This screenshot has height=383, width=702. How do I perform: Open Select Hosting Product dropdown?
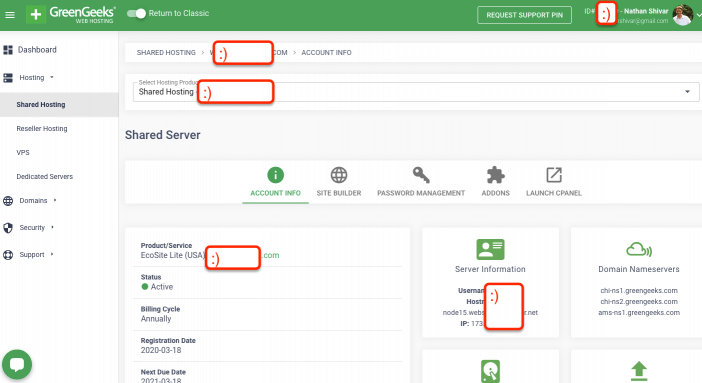(416, 92)
